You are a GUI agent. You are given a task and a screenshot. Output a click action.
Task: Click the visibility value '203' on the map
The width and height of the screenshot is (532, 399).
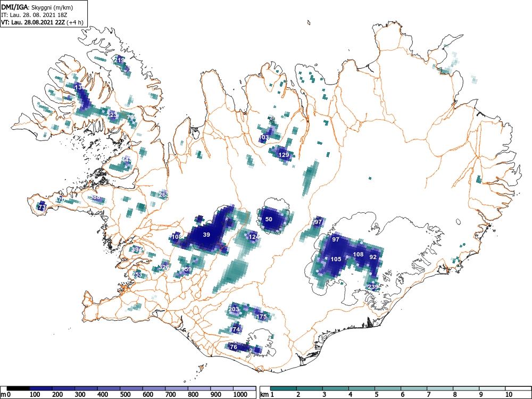(234, 310)
